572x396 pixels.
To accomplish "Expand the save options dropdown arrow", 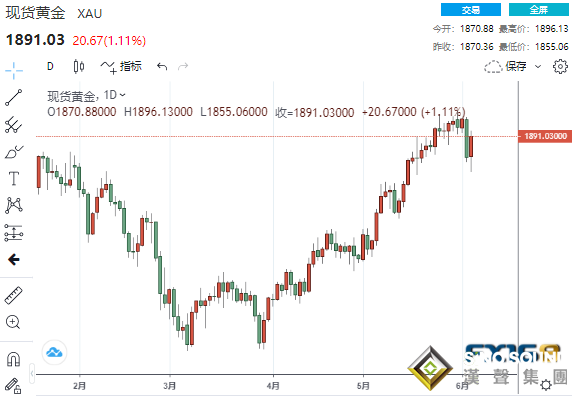I will point(538,66).
